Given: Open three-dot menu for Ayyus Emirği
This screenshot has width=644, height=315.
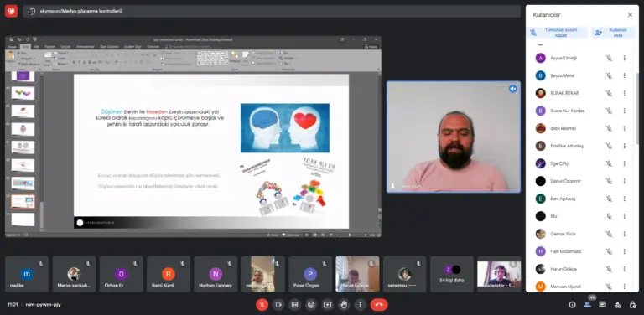Looking at the screenshot, I should pyautogui.click(x=624, y=58).
